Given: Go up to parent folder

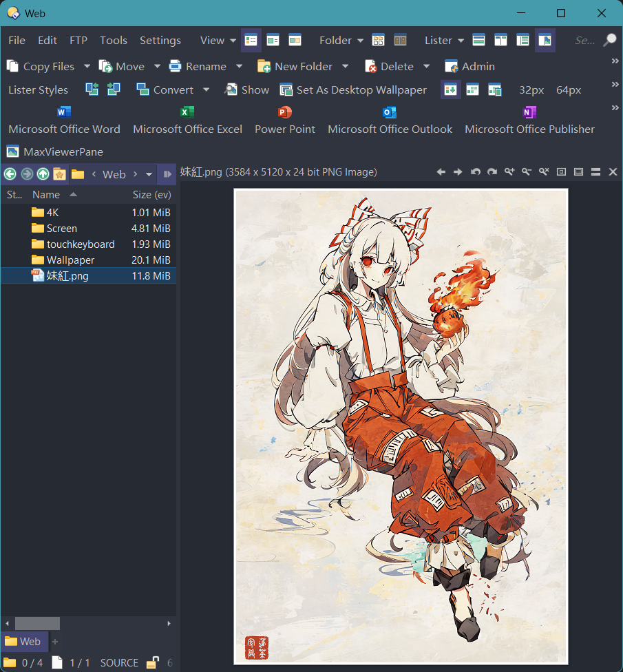Looking at the screenshot, I should coord(43,174).
